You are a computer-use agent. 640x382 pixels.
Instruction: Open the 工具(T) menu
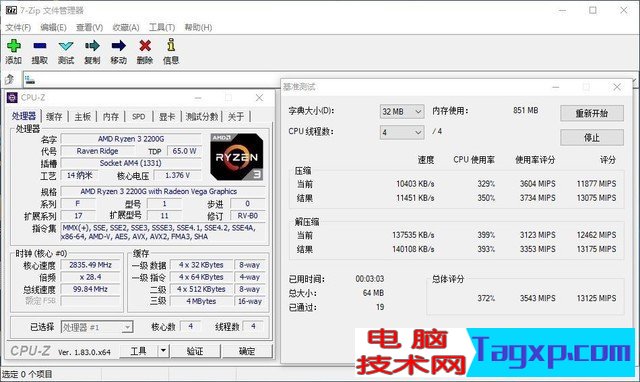[x=162, y=27]
